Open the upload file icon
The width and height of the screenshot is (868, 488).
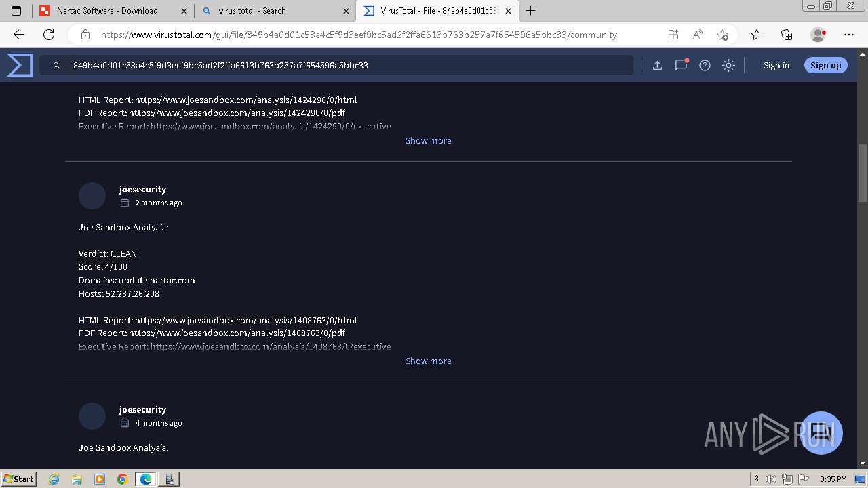[x=657, y=65]
